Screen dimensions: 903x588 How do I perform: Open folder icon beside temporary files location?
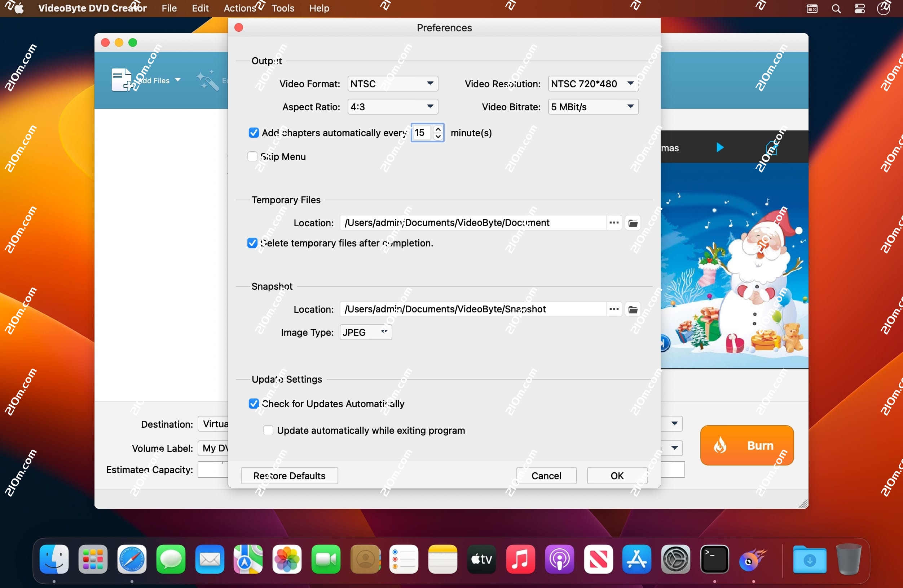[633, 223]
